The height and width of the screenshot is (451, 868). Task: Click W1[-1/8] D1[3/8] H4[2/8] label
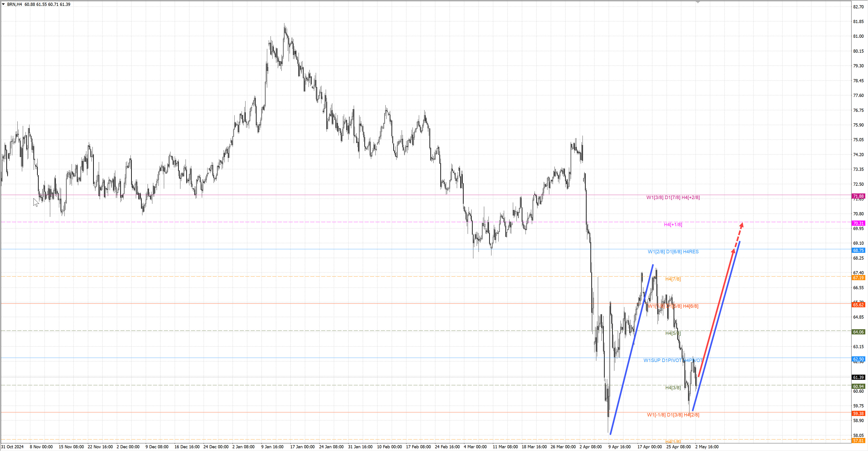673,415
